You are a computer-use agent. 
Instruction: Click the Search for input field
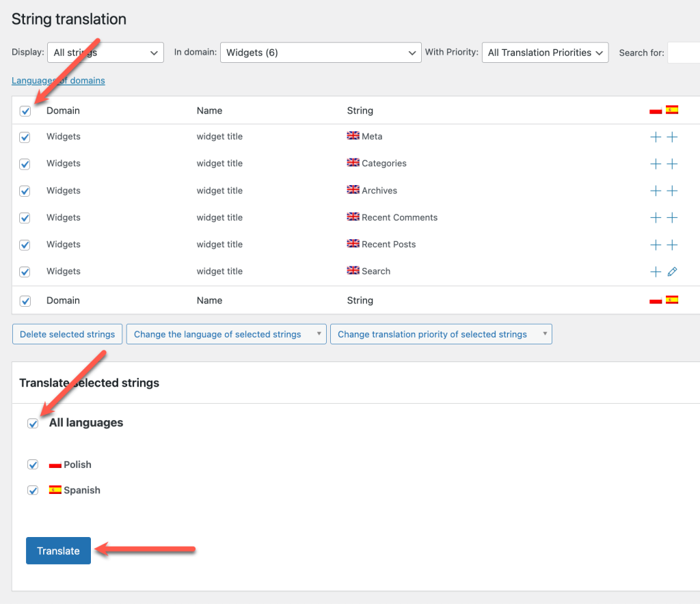click(684, 53)
